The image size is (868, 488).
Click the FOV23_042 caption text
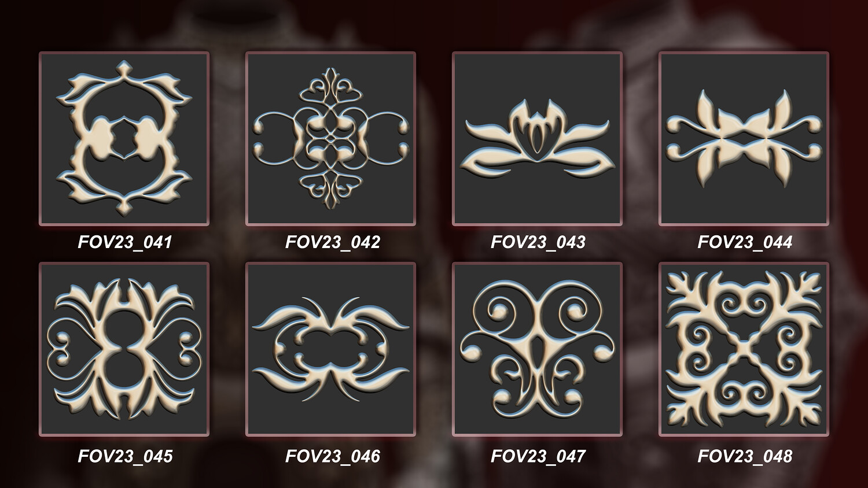[x=332, y=242]
